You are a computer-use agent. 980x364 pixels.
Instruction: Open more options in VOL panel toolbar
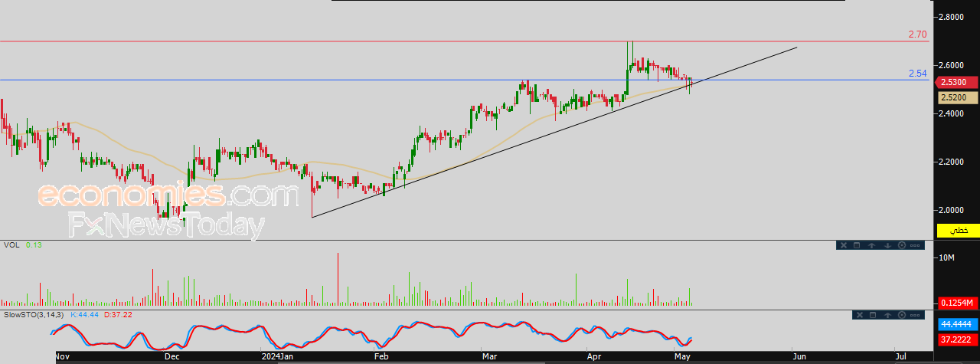tap(915, 245)
